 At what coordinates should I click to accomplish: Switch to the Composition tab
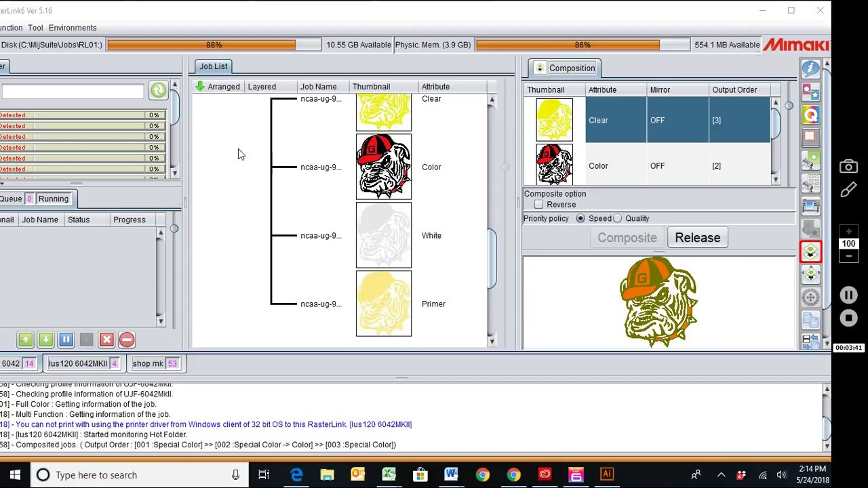click(565, 68)
